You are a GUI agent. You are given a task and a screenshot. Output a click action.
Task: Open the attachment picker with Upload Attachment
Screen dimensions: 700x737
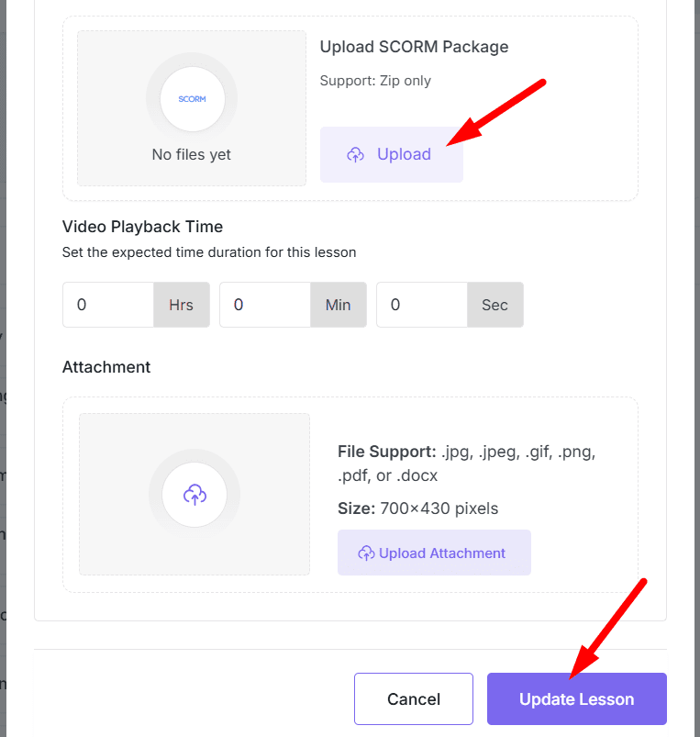(434, 553)
